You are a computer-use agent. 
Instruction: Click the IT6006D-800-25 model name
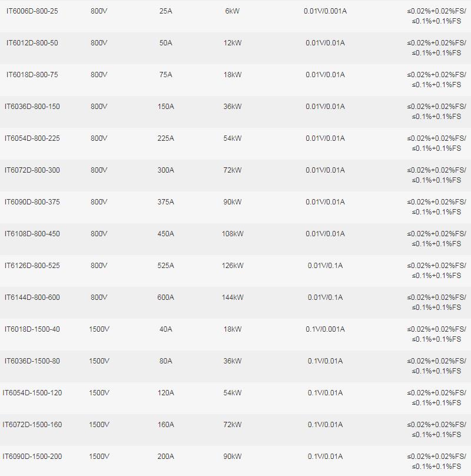tap(32, 11)
